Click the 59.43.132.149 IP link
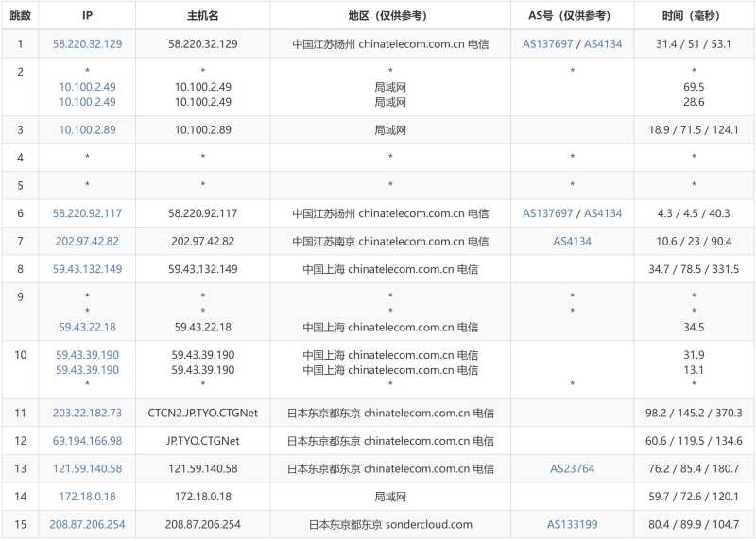The image size is (756, 541). 87,269
